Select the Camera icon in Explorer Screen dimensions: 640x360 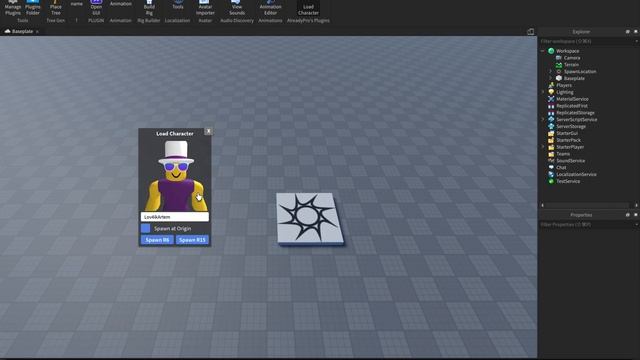pyautogui.click(x=559, y=58)
